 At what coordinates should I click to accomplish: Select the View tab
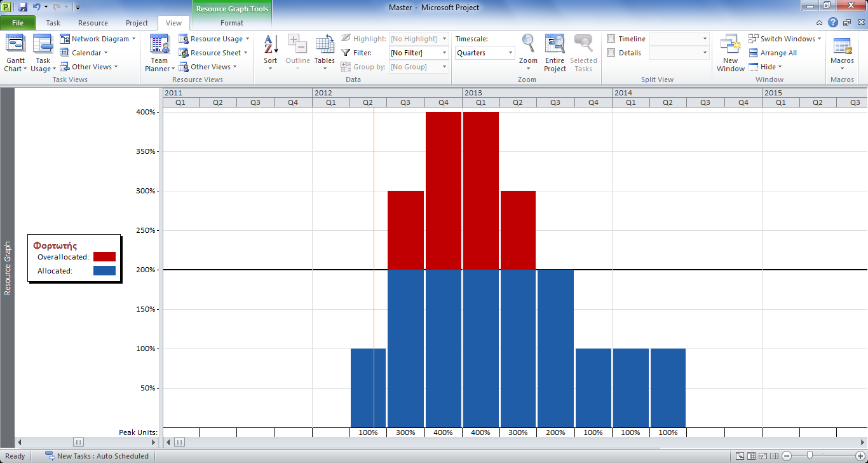[173, 23]
